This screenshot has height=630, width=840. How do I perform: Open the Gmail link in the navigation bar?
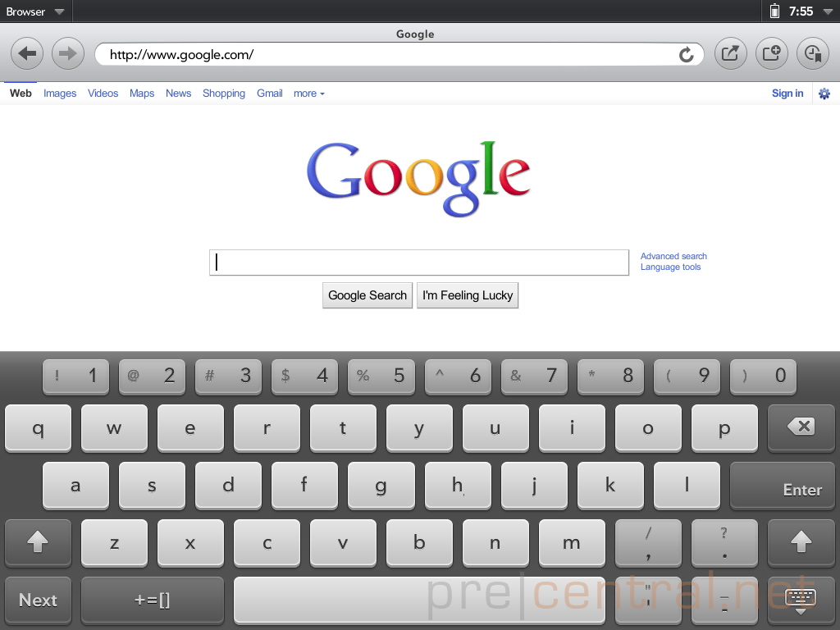(x=269, y=94)
